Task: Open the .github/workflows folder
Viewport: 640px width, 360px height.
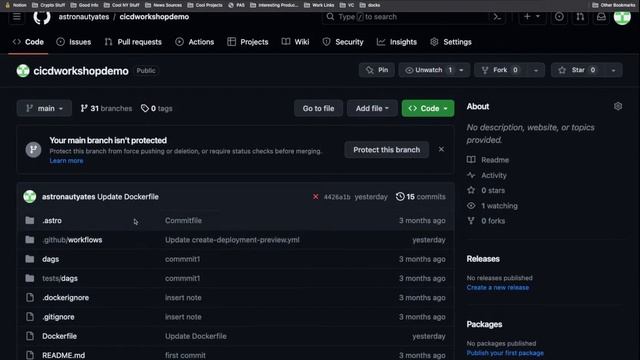Action: [x=72, y=240]
